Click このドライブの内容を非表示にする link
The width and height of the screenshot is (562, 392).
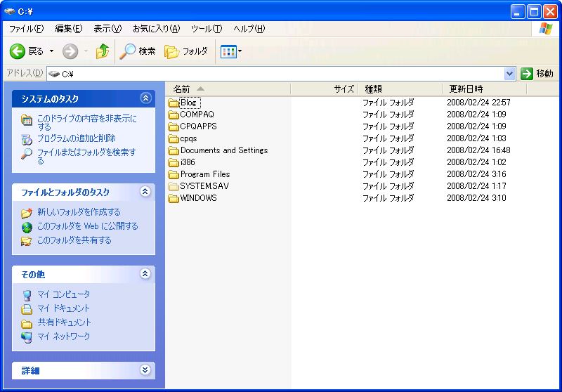point(87,122)
